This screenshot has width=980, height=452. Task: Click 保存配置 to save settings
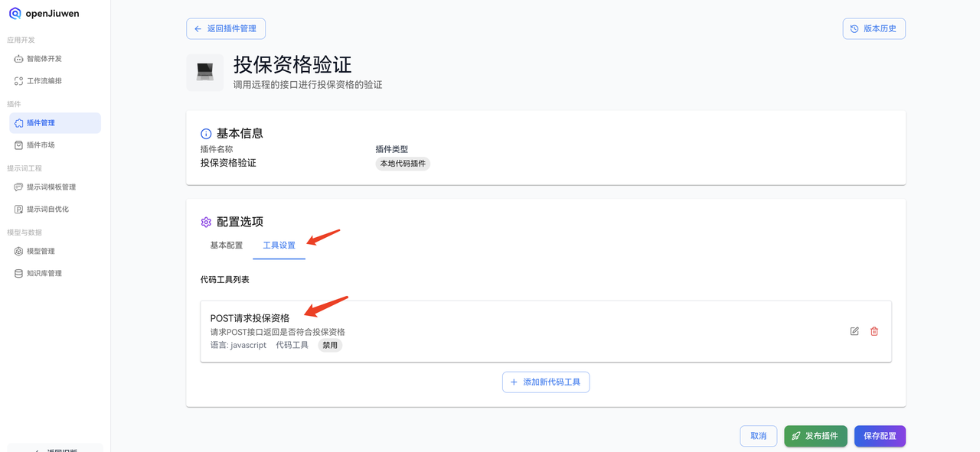tap(879, 435)
